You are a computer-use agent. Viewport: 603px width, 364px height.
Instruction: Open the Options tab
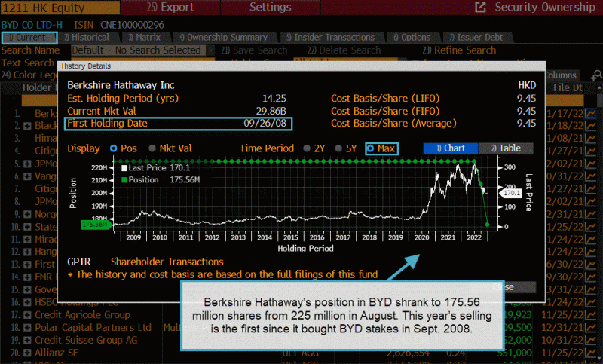(x=412, y=38)
